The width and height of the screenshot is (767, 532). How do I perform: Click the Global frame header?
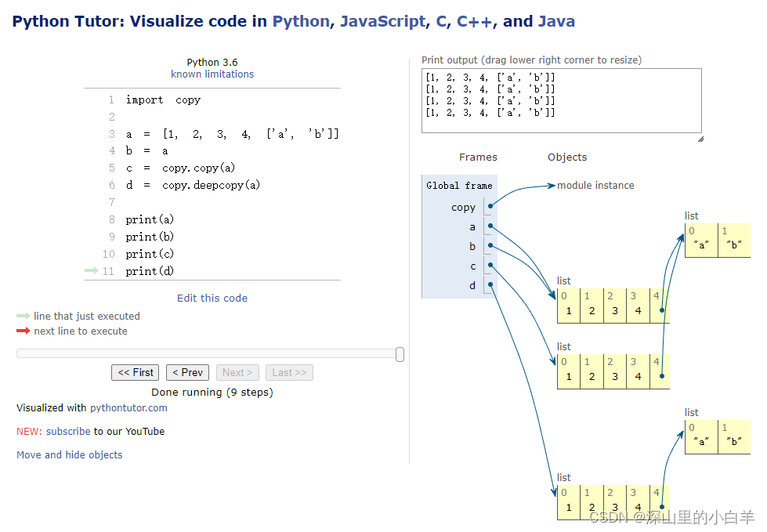459,186
